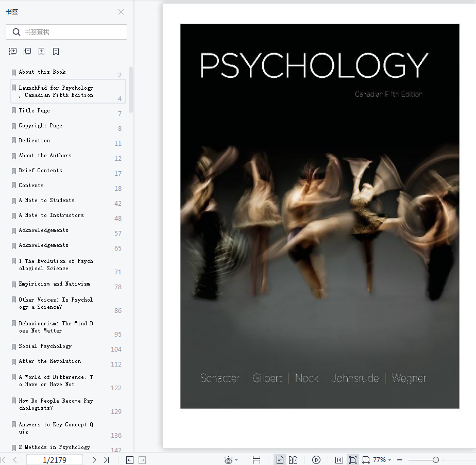
Task: Set zoom to actual size 1:1
Action: click(339, 460)
